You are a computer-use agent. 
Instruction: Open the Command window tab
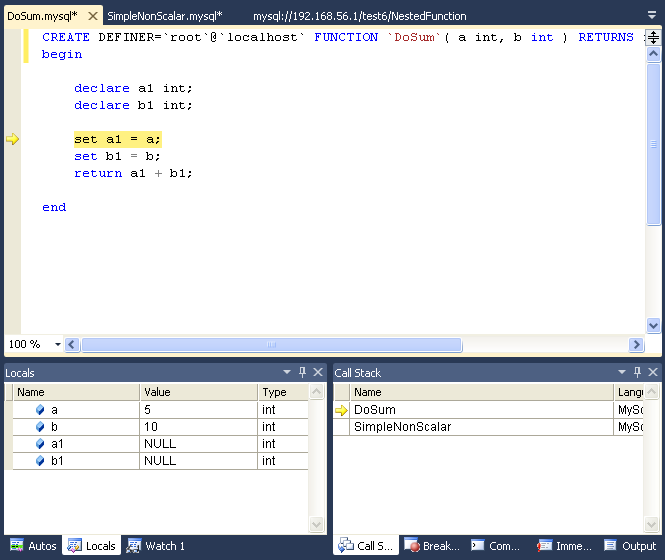click(x=495, y=546)
